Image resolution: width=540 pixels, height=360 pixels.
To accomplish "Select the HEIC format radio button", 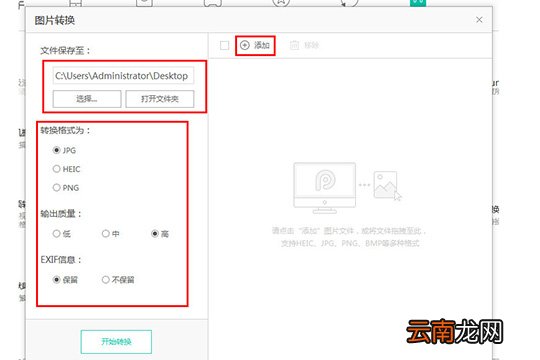I will (x=56, y=169).
